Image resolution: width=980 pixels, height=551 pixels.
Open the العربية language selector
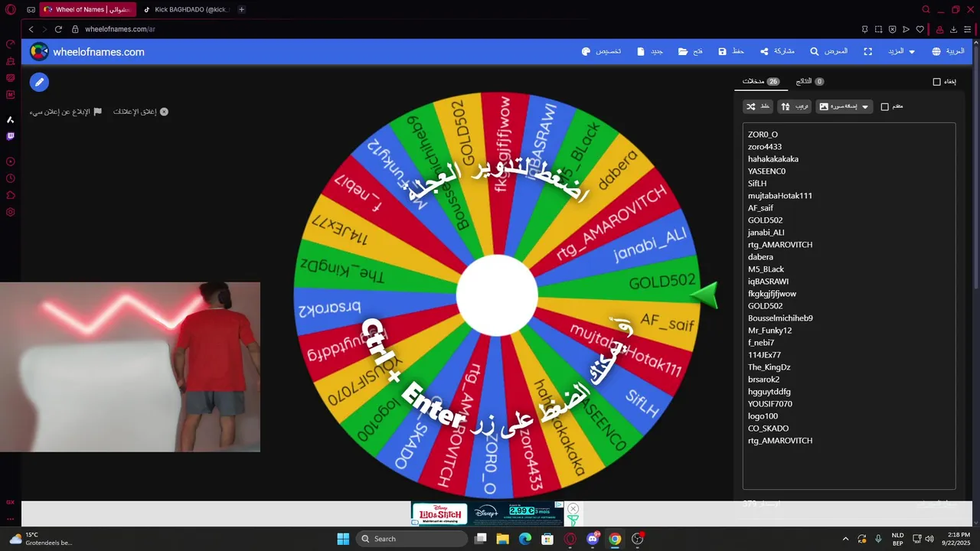pos(948,51)
